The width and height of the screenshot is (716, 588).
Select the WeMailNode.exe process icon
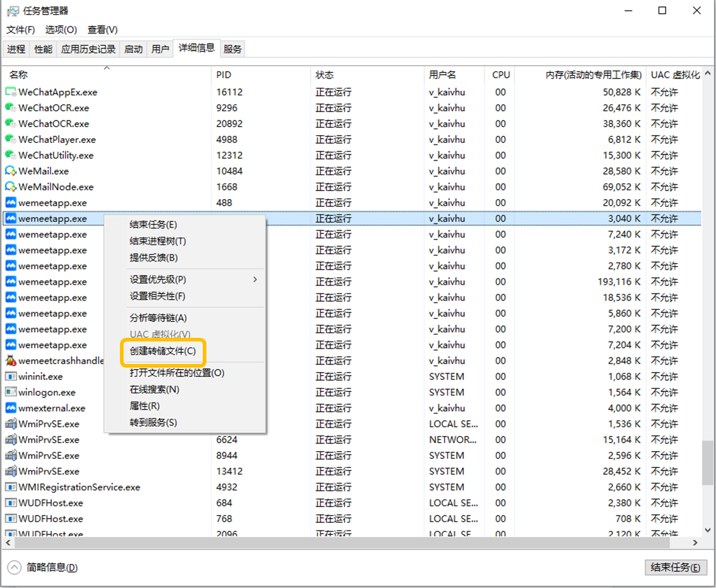pyautogui.click(x=10, y=187)
